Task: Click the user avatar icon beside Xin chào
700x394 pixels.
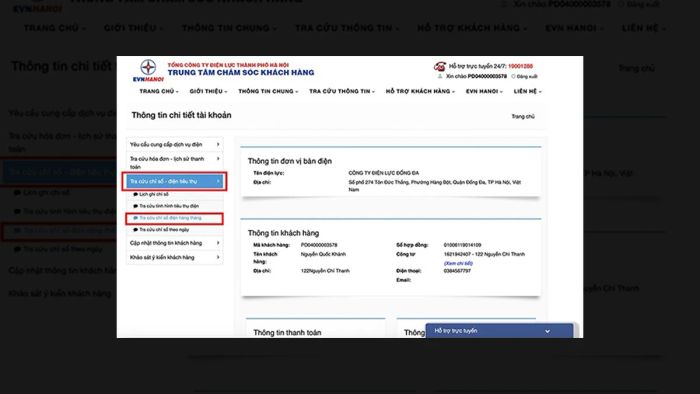Action: (x=440, y=76)
